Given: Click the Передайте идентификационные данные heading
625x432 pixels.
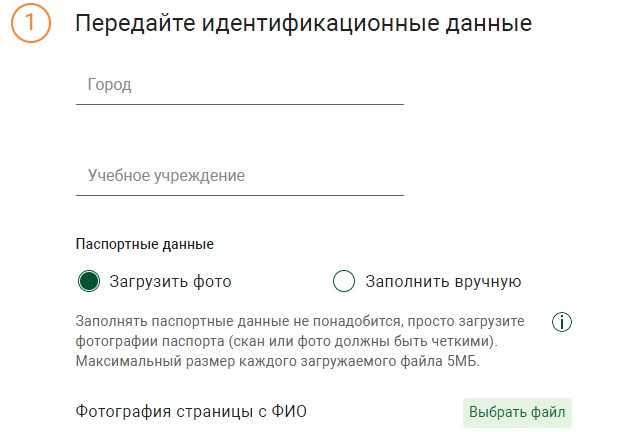Looking at the screenshot, I should [x=303, y=23].
